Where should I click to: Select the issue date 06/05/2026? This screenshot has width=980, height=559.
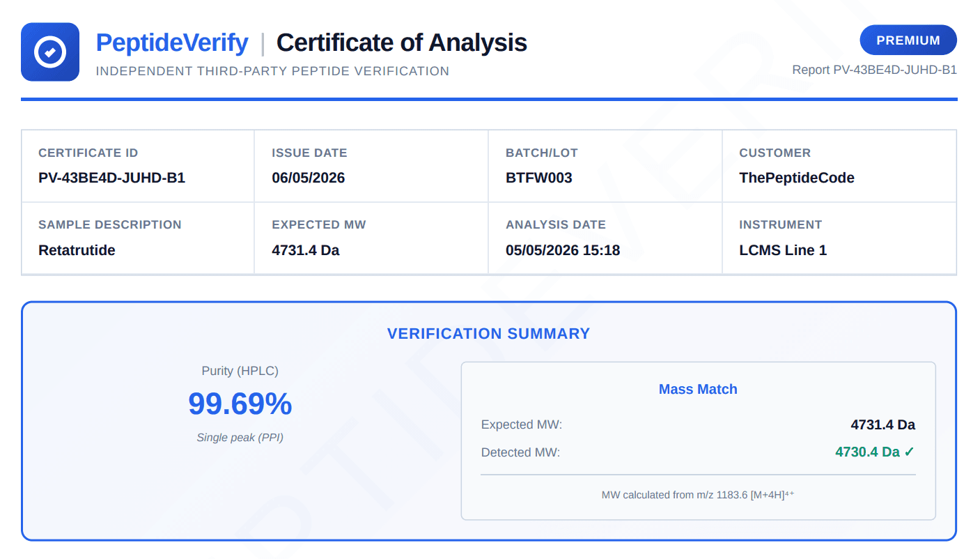309,178
